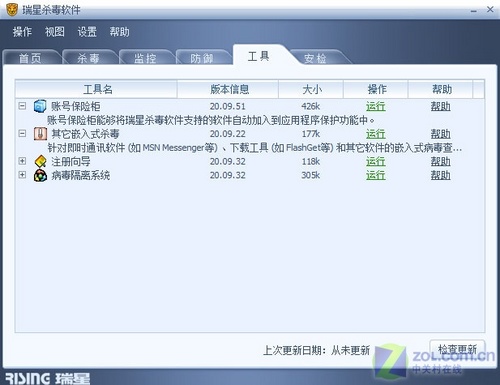
Task: Click the 其它嵌入式杀毒 tool icon
Action: click(40, 134)
